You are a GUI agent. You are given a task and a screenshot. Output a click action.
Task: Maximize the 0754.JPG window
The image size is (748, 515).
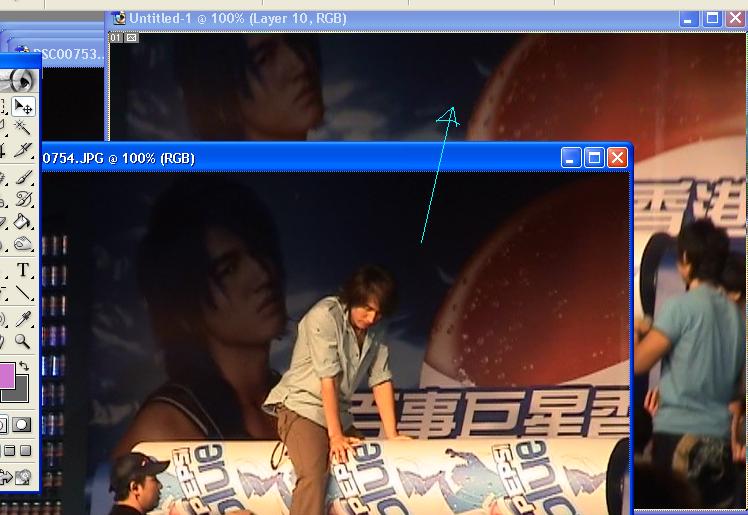[x=594, y=158]
